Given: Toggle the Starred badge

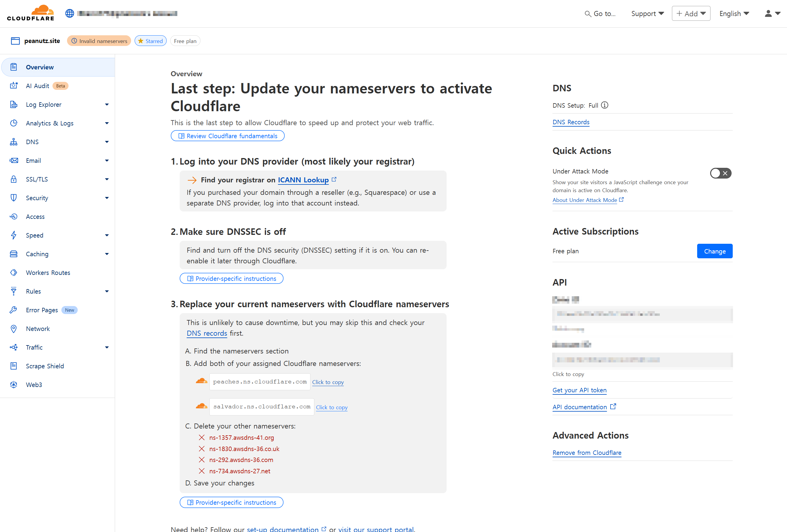Looking at the screenshot, I should pyautogui.click(x=150, y=41).
